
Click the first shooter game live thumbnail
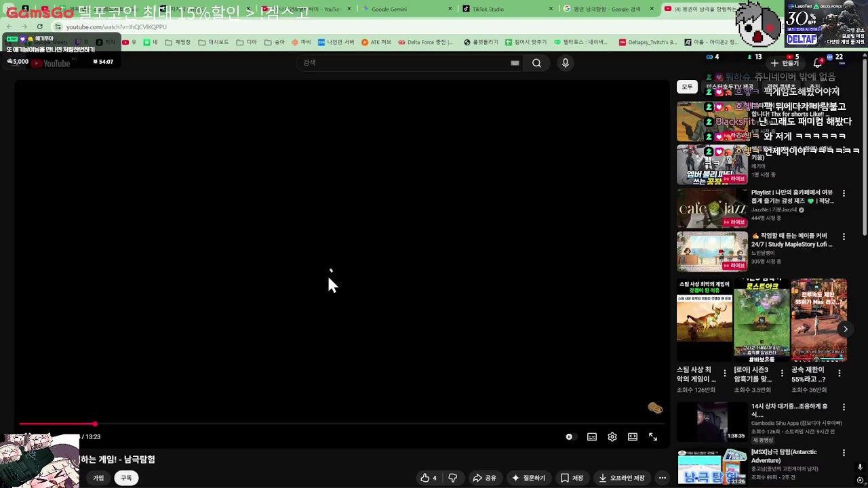click(x=712, y=121)
